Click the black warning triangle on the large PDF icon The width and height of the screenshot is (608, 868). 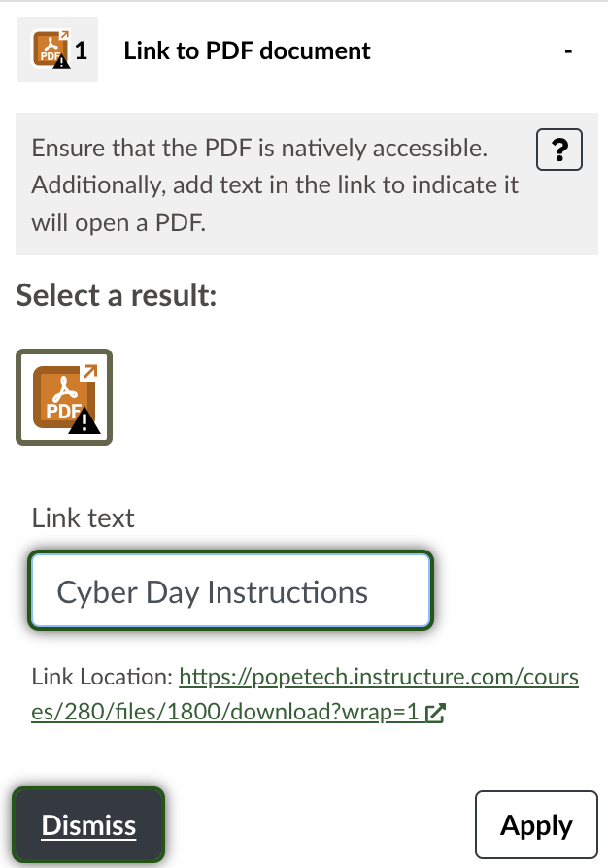[84, 421]
